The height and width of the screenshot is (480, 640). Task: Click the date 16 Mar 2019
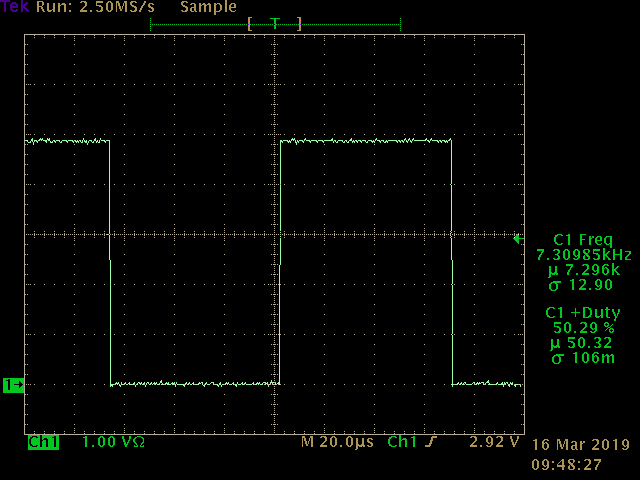tap(581, 444)
